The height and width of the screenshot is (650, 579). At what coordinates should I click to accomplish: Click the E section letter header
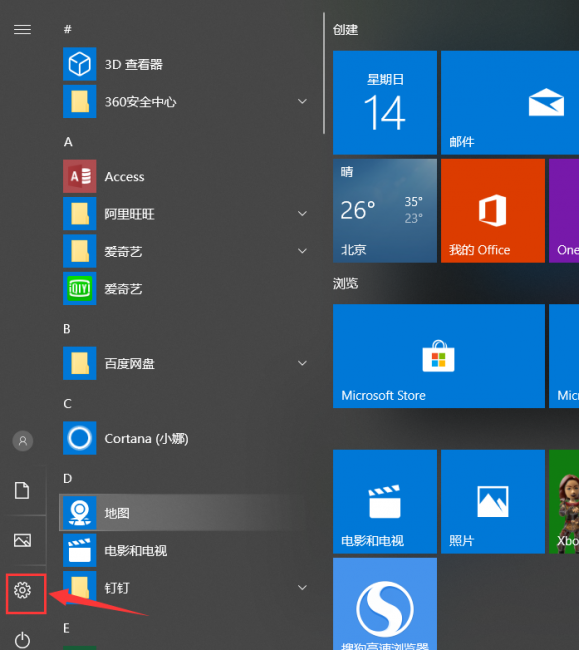tap(66, 628)
